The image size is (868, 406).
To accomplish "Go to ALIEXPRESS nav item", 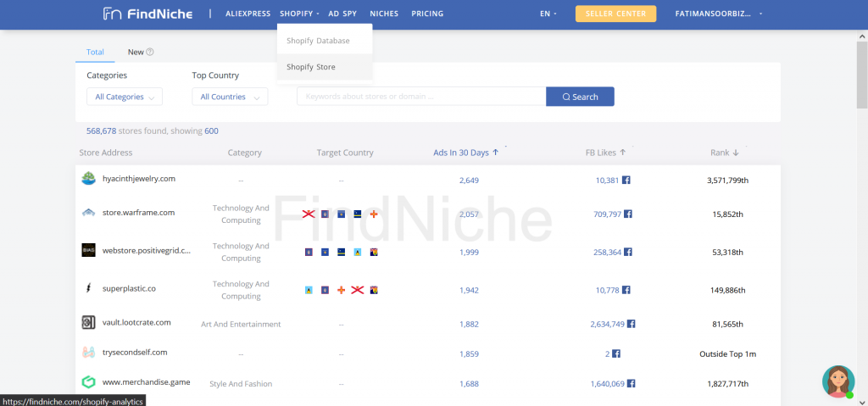I will [x=248, y=14].
